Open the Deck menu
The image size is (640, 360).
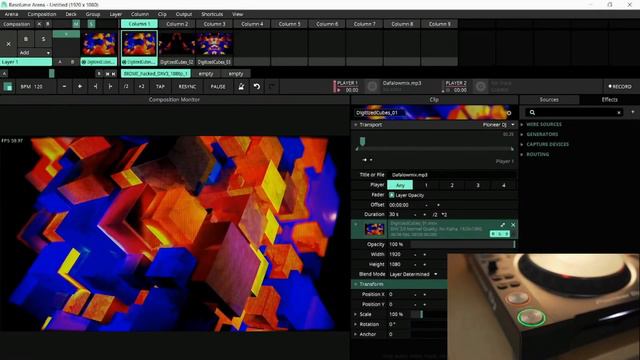(71, 14)
